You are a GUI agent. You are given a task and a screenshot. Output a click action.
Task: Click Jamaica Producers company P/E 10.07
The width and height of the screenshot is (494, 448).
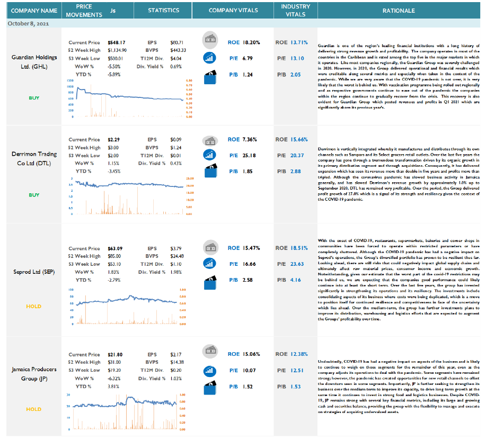coord(249,371)
